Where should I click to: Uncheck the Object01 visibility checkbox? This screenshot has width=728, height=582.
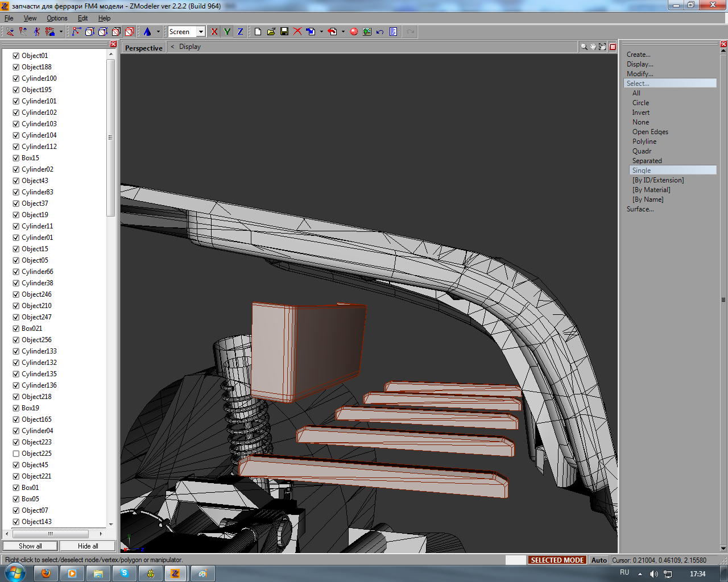16,56
